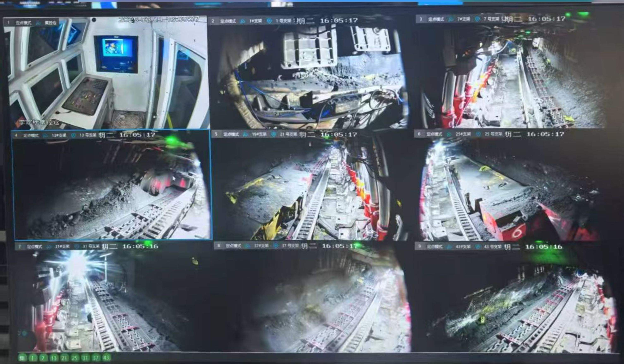This screenshot has height=364, width=624.
Task: Open 定点模式 mode label in pane 9
Action: (435, 247)
